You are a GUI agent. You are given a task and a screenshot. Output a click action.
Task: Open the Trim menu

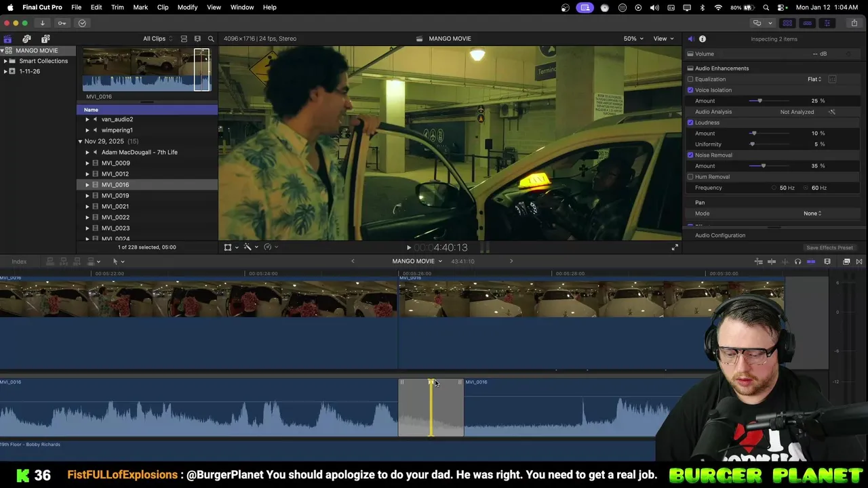pos(117,7)
